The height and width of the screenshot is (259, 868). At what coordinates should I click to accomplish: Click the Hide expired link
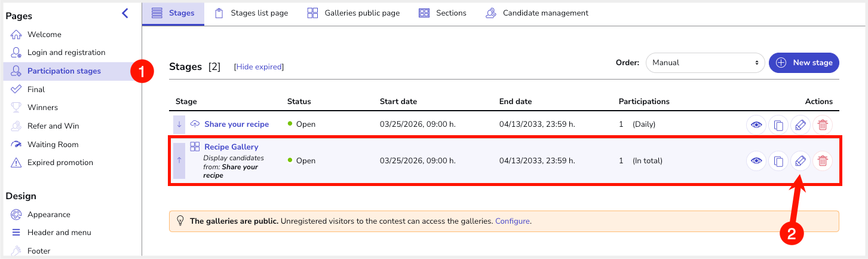[259, 67]
